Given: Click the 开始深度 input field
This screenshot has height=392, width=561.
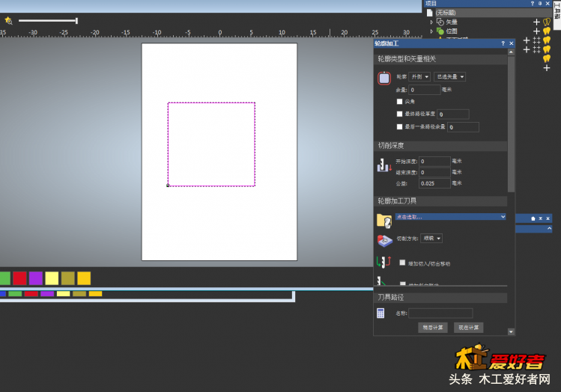Looking at the screenshot, I should (434, 161).
